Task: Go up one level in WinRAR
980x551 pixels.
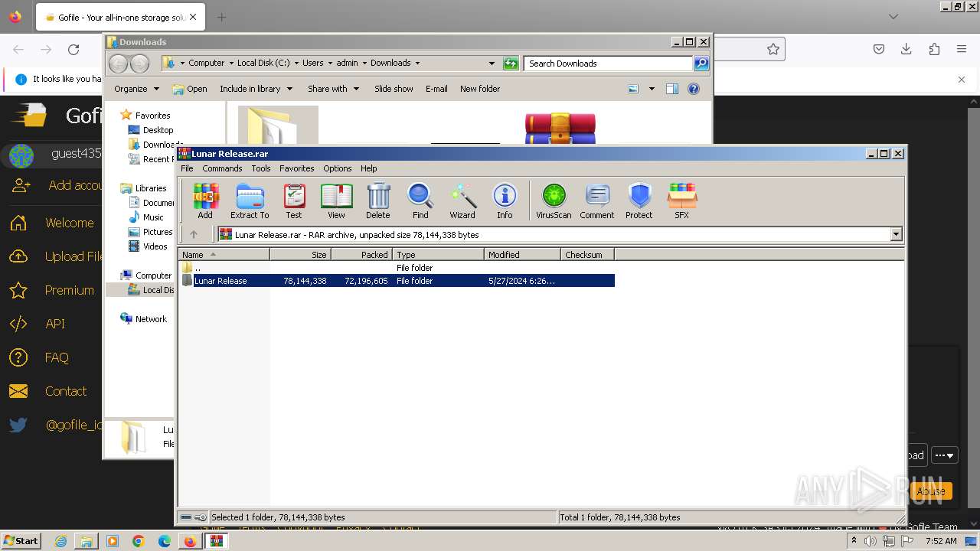Action: point(194,234)
